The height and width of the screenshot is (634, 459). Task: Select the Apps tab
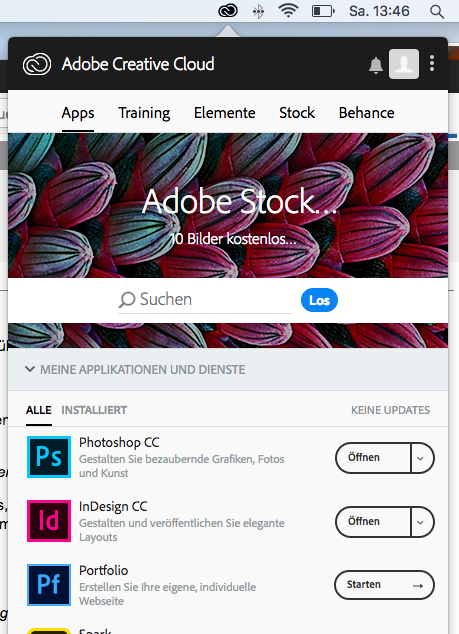click(x=78, y=113)
